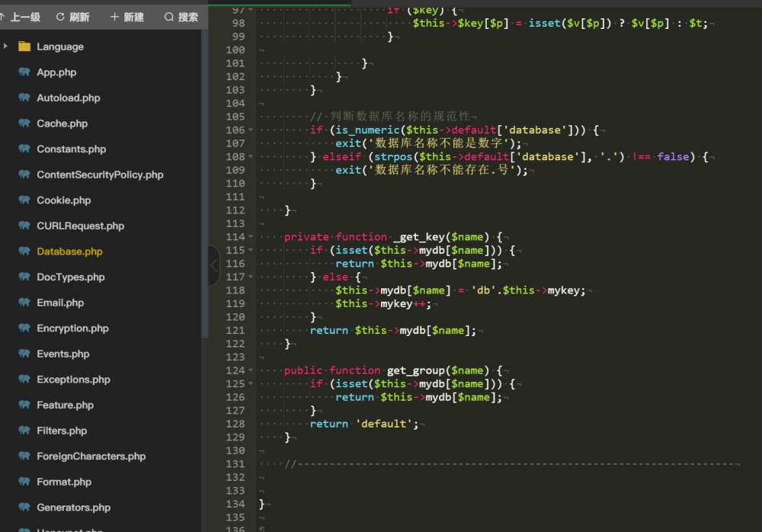
Task: Click the 刷新 refresh button
Action: coord(73,18)
